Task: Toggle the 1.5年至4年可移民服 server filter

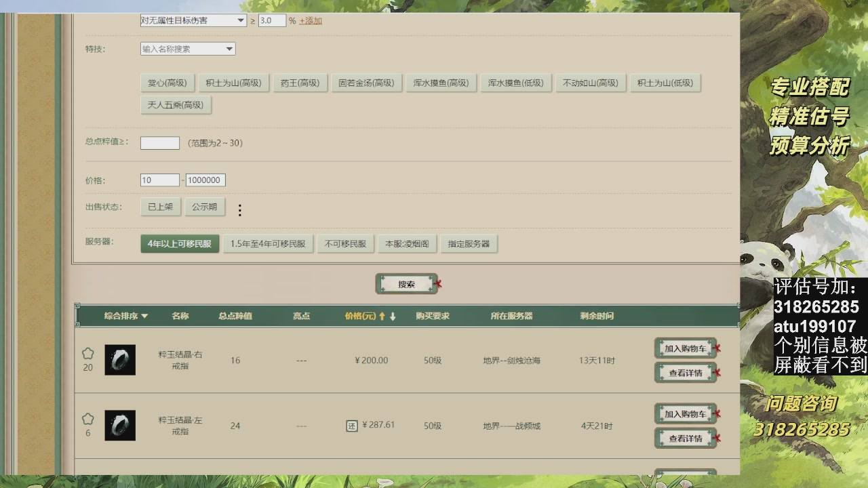Action: tap(269, 243)
